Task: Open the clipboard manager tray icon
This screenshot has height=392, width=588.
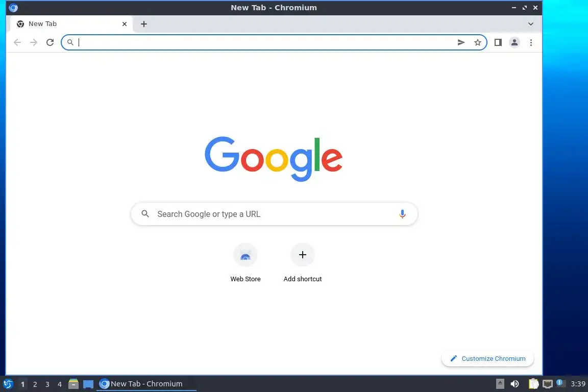Action: tap(533, 384)
